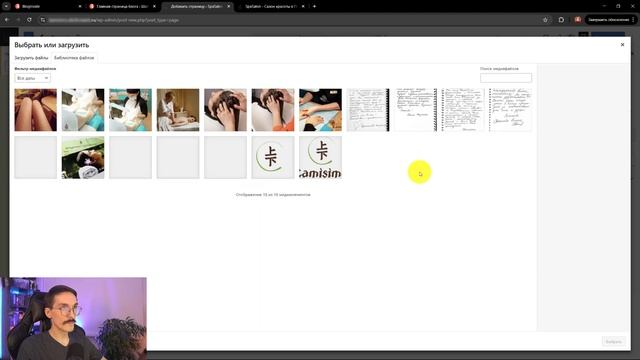The image size is (640, 360).
Task: Select the round logo thumbnail without text
Action: pos(273,158)
